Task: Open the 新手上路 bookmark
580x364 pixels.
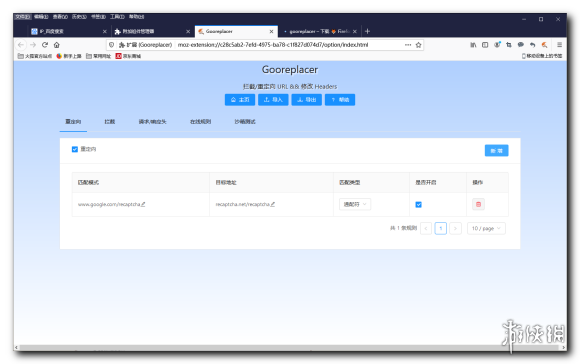Action: pos(69,56)
